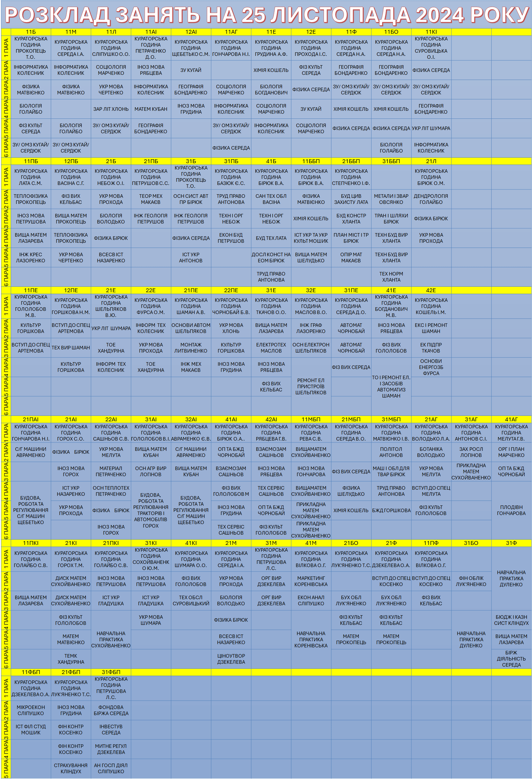
Task: Click cell 'ТО І РЕМОНТ ЕЛ. І ЗАСОБІВ АВТОМАТИЗ ШАМАН'
Action: coord(391,387)
